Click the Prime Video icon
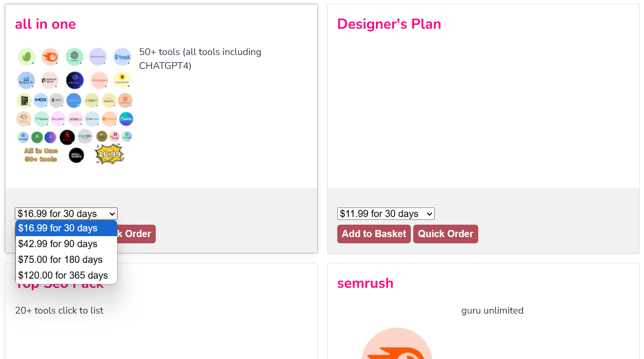644x359 pixels. [x=85, y=137]
